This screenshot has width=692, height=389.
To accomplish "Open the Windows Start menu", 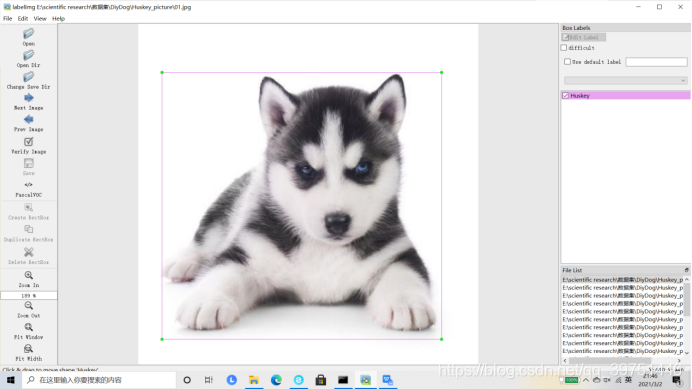I will (11, 380).
